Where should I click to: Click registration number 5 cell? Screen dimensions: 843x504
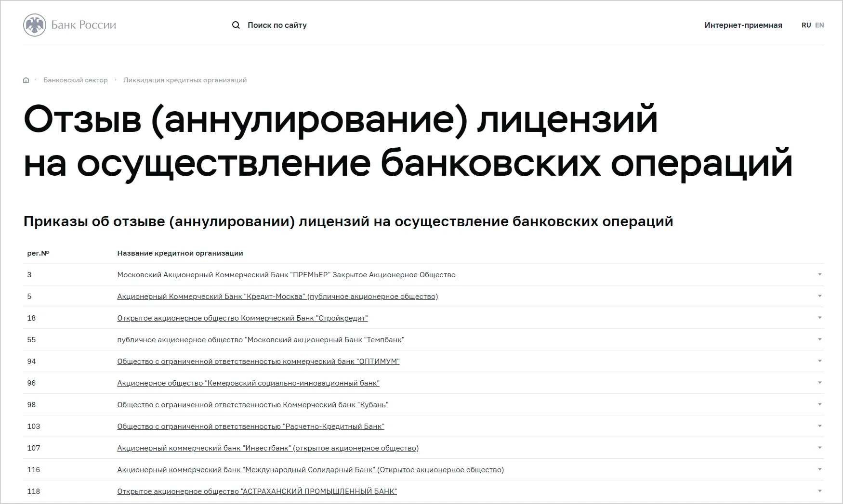coord(29,297)
